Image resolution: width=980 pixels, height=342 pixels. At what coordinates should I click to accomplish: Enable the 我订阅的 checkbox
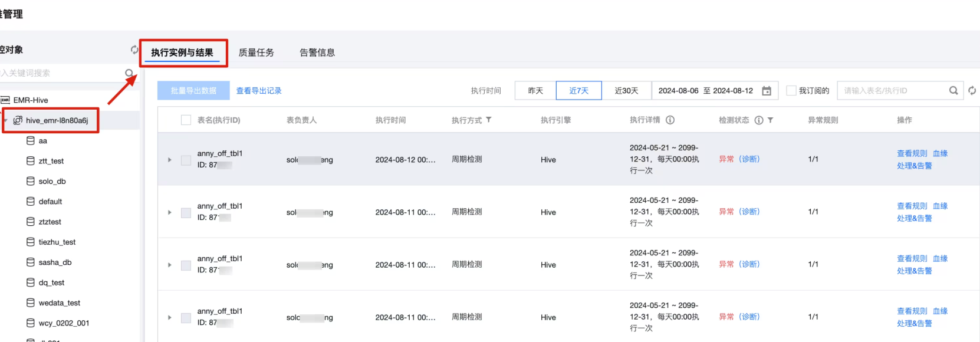click(x=791, y=91)
